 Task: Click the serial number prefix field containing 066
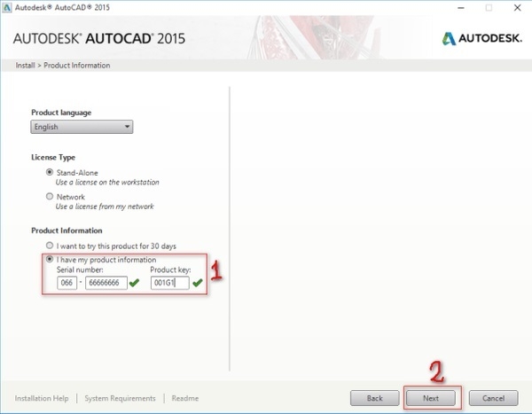coord(67,283)
